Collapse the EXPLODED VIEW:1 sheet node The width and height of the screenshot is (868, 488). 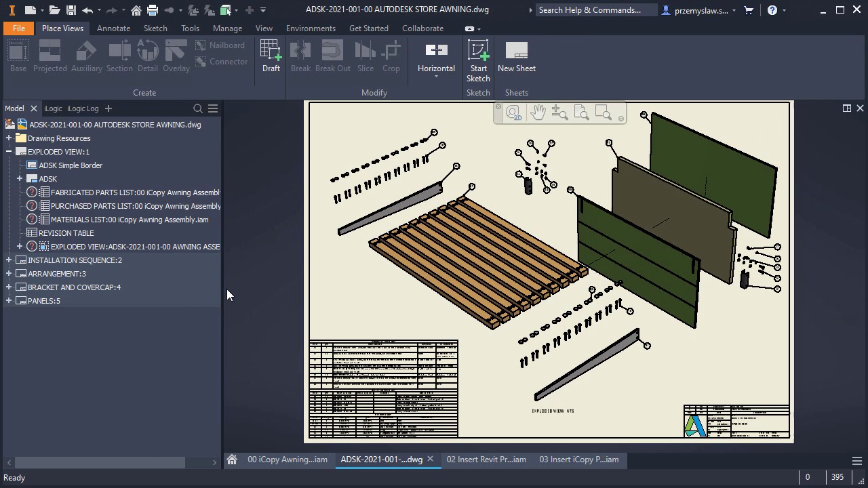click(x=9, y=152)
